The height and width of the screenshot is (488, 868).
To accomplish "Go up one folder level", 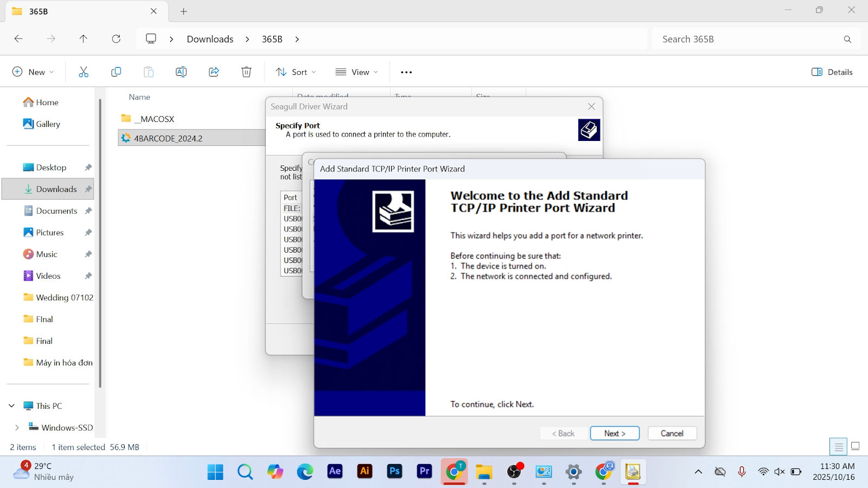I will pyautogui.click(x=83, y=39).
